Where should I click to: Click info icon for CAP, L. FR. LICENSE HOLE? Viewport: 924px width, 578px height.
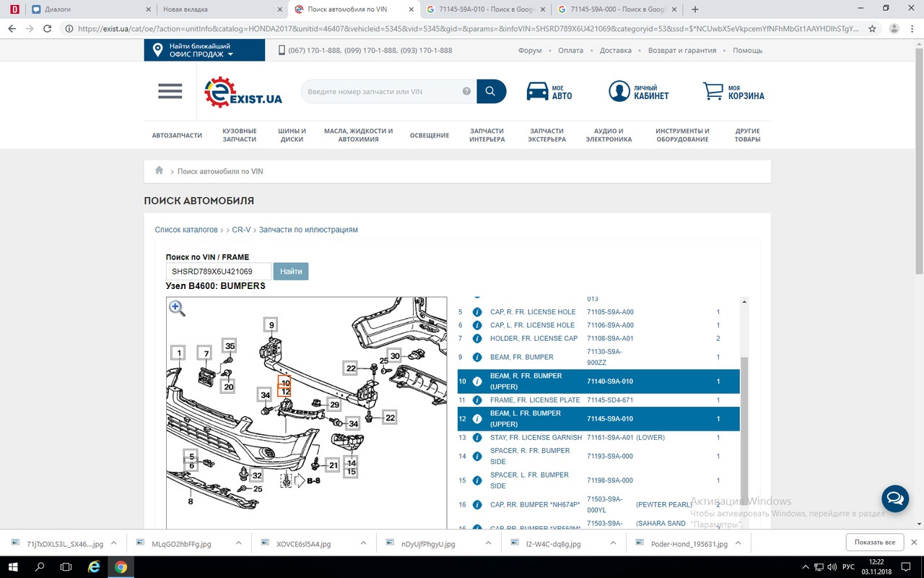point(477,325)
